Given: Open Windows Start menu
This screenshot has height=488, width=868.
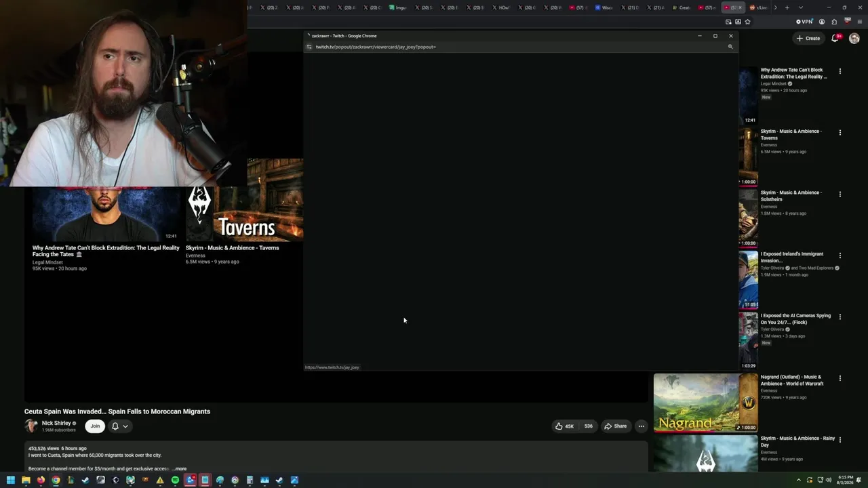Looking at the screenshot, I should (x=10, y=481).
